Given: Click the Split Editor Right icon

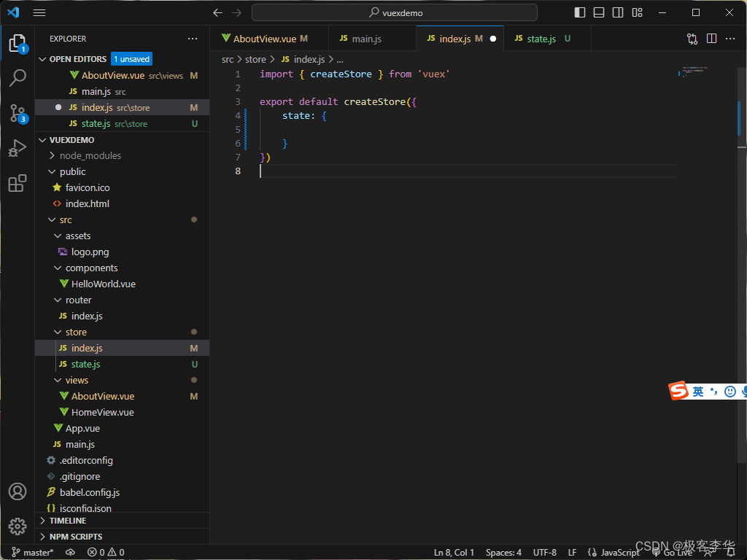Looking at the screenshot, I should 711,39.
